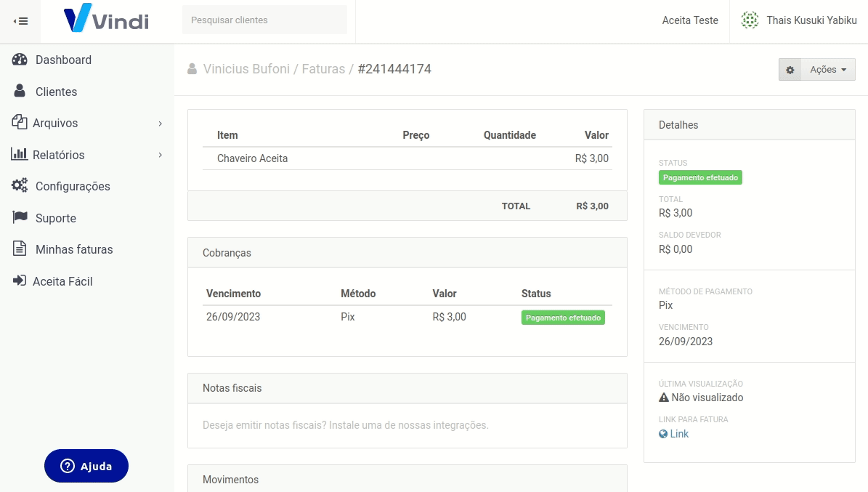868x492 pixels.
Task: Go to Vinicius Bufoni breadcrumb
Action: 246,69
